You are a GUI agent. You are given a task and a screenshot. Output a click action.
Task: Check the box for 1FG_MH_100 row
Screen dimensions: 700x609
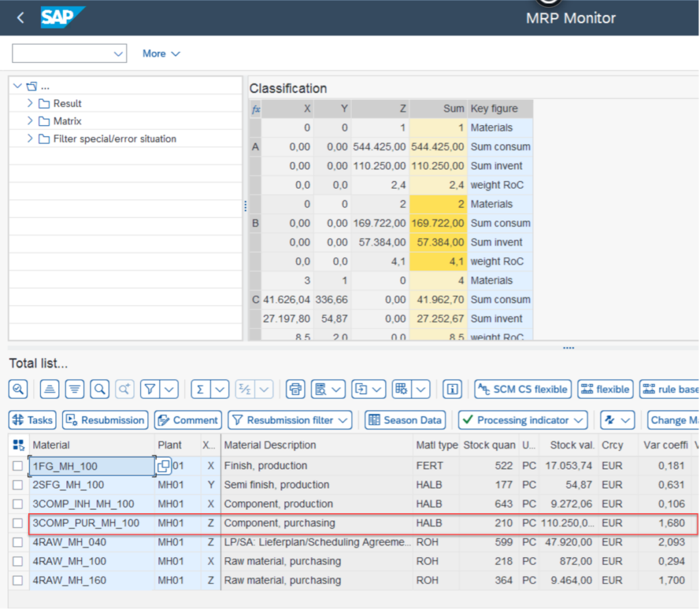pos(18,466)
